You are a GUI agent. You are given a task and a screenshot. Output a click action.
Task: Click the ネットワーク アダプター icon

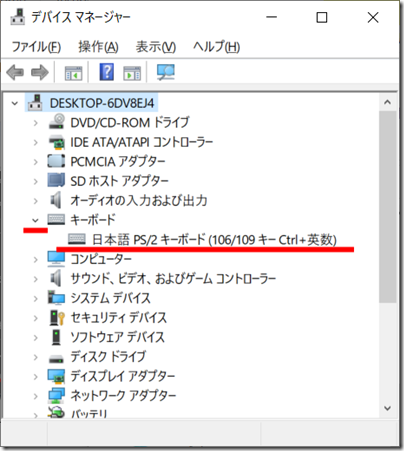point(56,395)
